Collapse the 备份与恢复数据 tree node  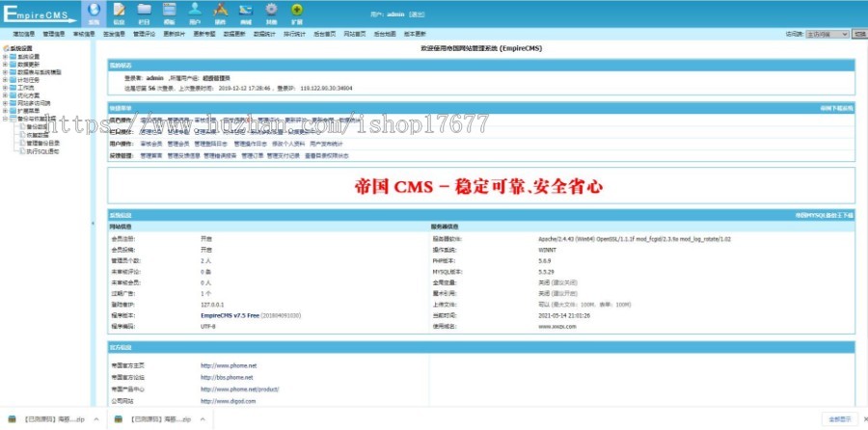[5, 119]
